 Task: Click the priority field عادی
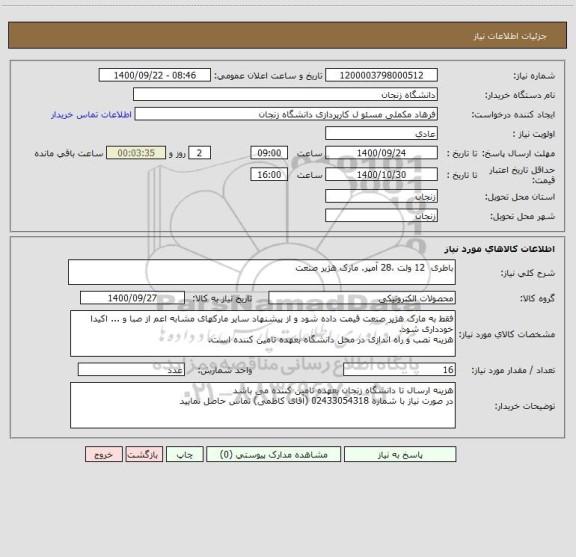381,133
